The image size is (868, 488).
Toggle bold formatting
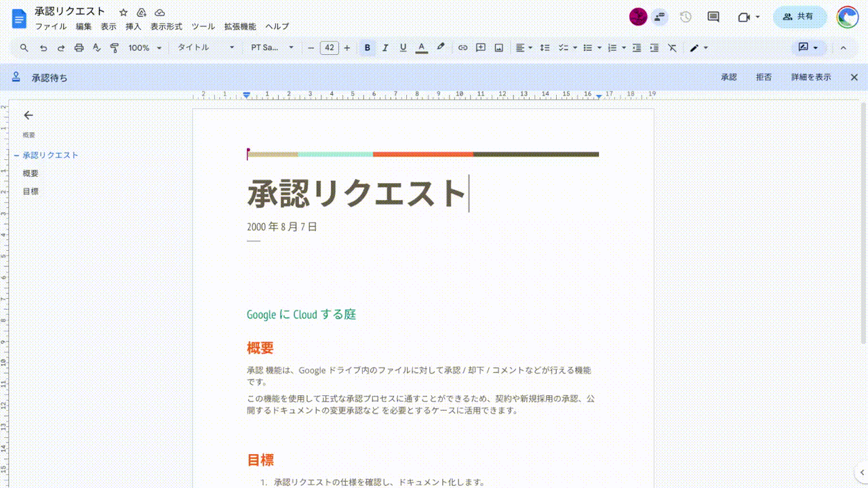368,47
